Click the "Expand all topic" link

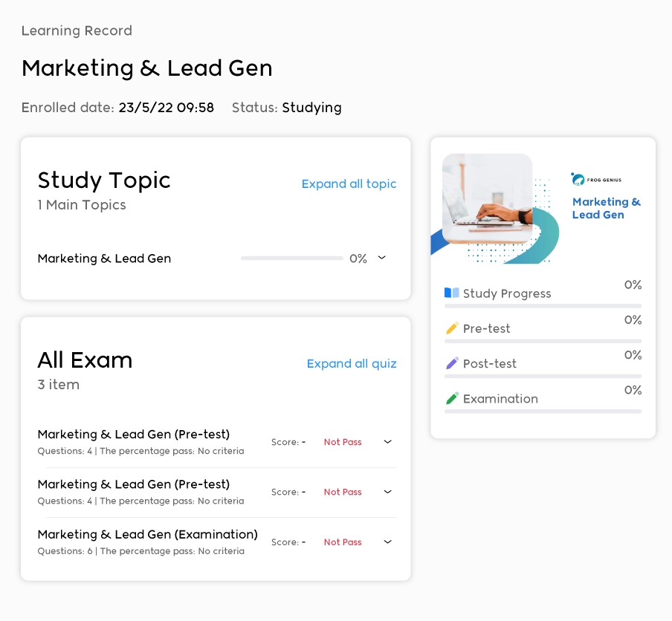click(x=349, y=183)
